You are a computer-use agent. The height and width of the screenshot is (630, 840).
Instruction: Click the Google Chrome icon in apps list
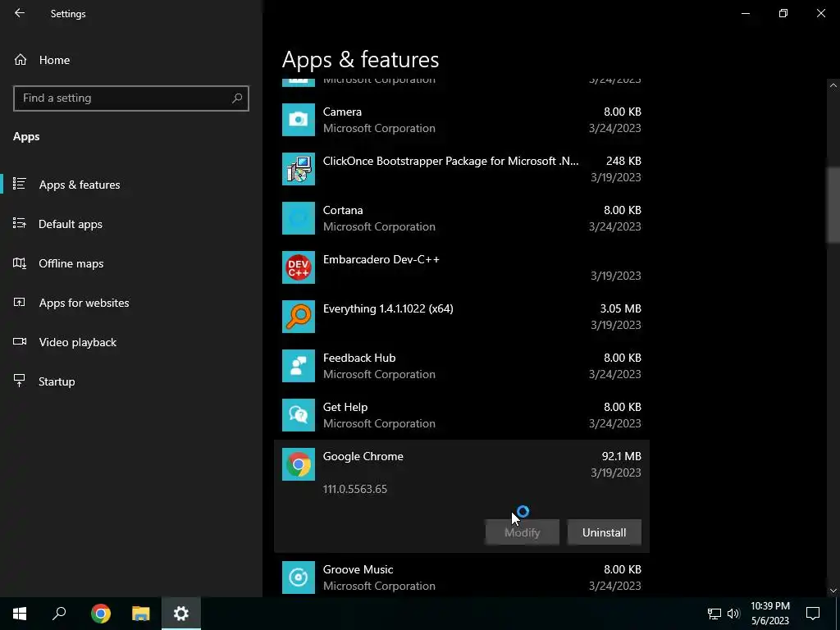[299, 464]
